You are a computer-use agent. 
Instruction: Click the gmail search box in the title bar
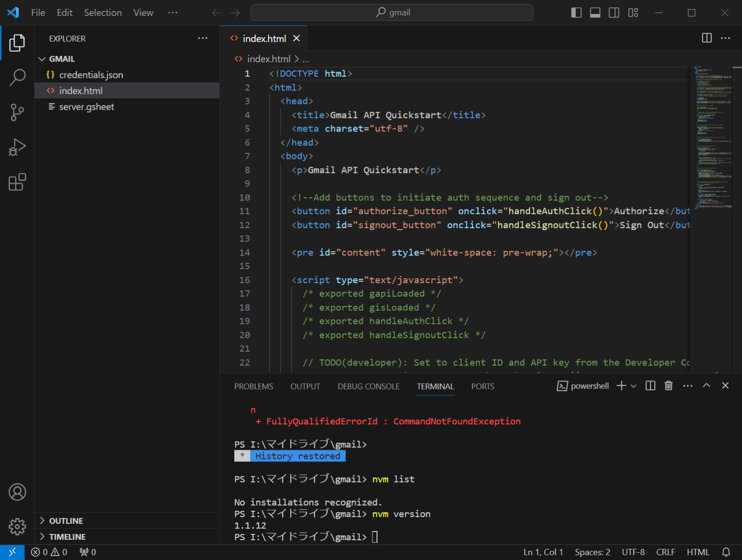pos(391,12)
